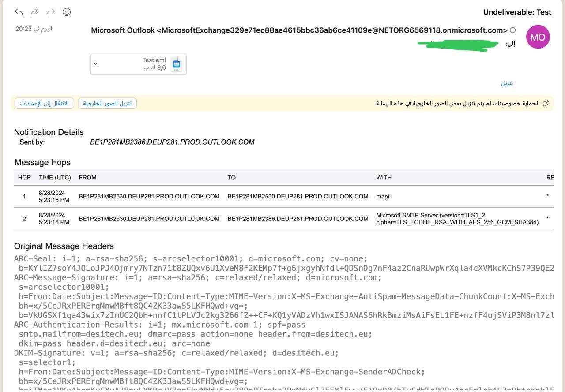This screenshot has height=392, width=565.
Task: Click Sent by server BE1P281MB2386.DEUP281.PROD.OUTLOOK.COM
Action: pos(172,142)
